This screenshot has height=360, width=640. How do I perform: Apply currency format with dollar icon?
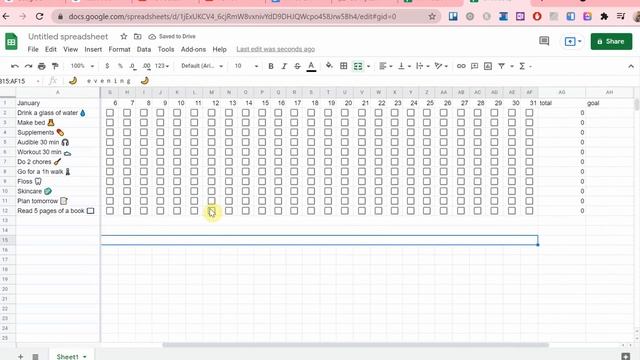pyautogui.click(x=107, y=66)
